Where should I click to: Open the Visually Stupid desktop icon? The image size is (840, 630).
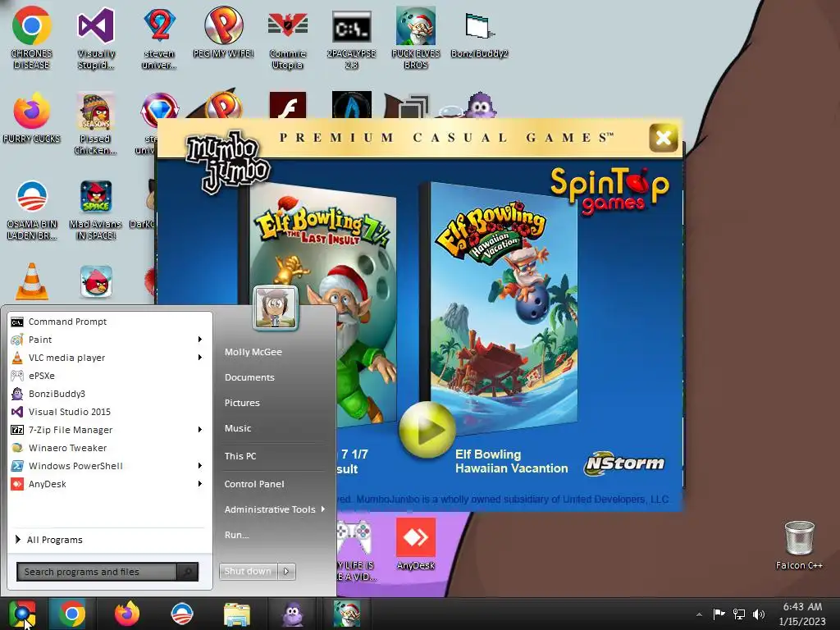tap(96, 38)
